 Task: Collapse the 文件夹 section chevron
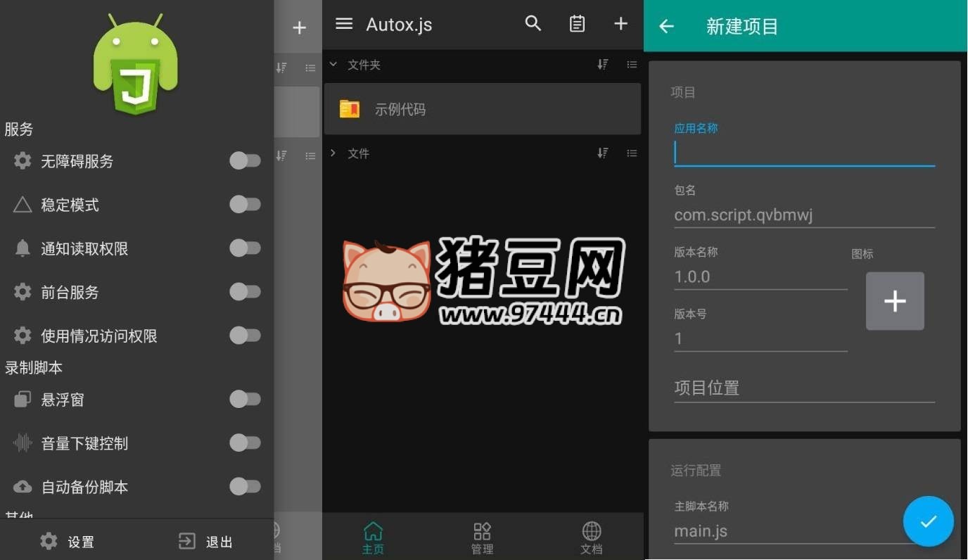click(x=333, y=65)
